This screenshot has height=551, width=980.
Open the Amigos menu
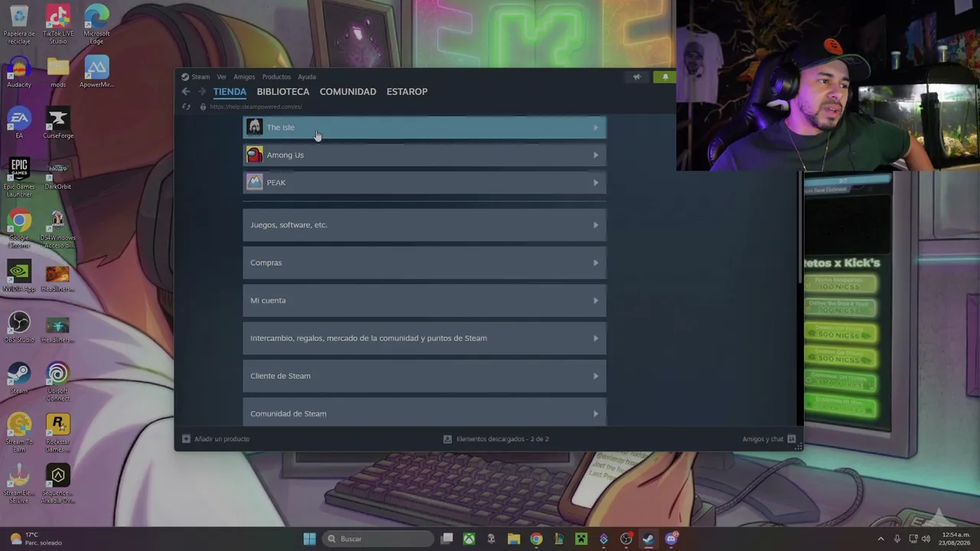[244, 77]
